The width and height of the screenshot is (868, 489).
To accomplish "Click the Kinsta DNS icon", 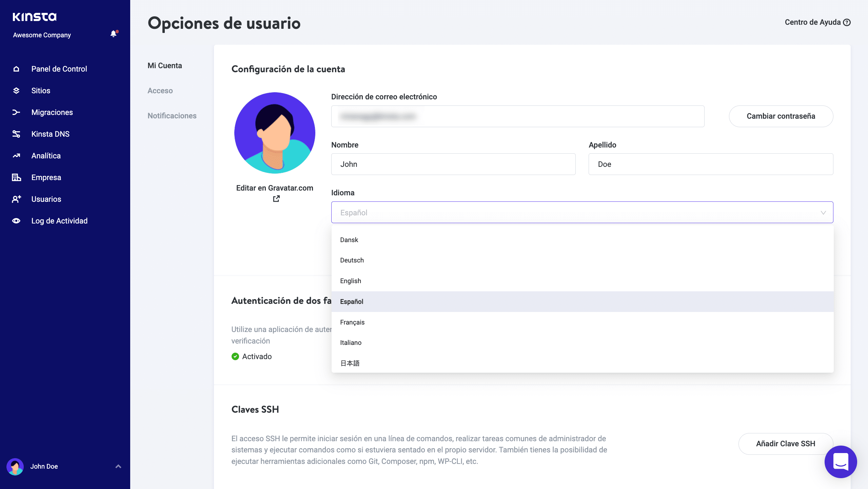I will click(16, 134).
